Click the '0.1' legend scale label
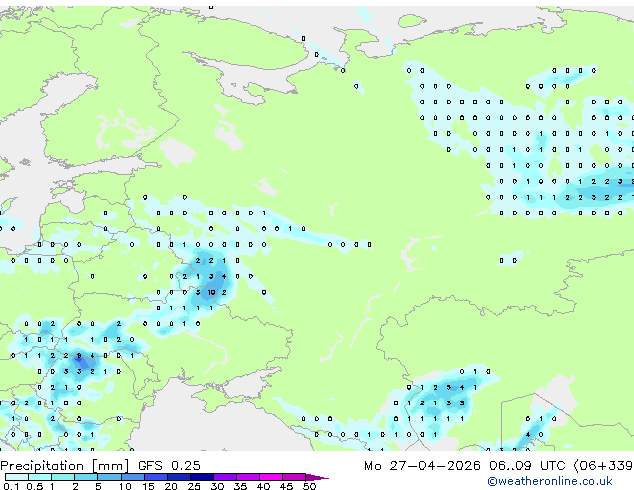634x490 pixels. 11,486
